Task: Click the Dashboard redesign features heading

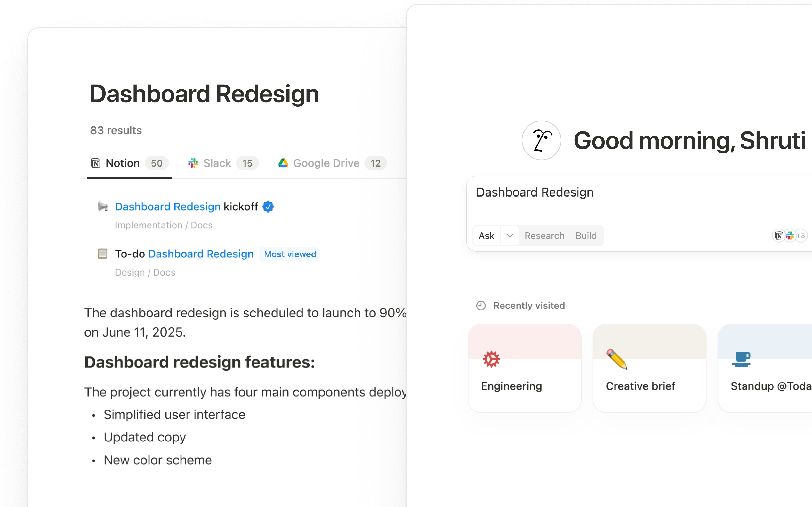Action: 200,362
